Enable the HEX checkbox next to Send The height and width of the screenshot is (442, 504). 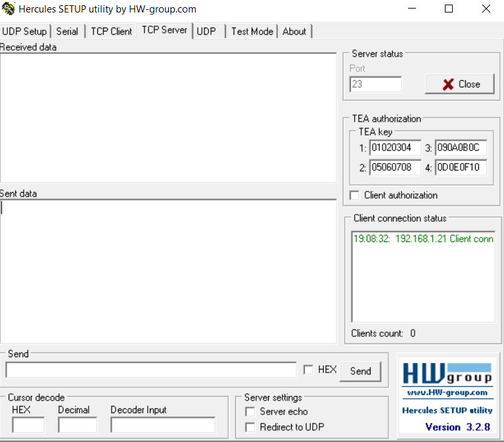308,370
